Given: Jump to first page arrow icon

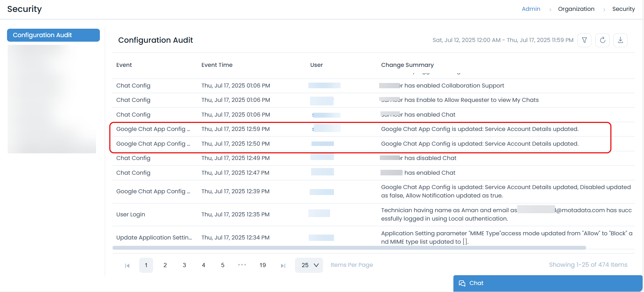Looking at the screenshot, I should [127, 266].
